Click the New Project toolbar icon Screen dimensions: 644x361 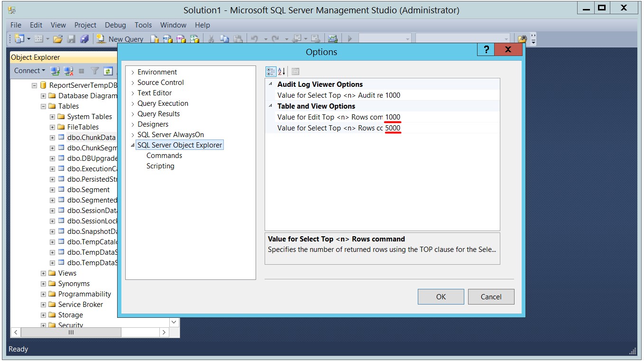click(19, 39)
